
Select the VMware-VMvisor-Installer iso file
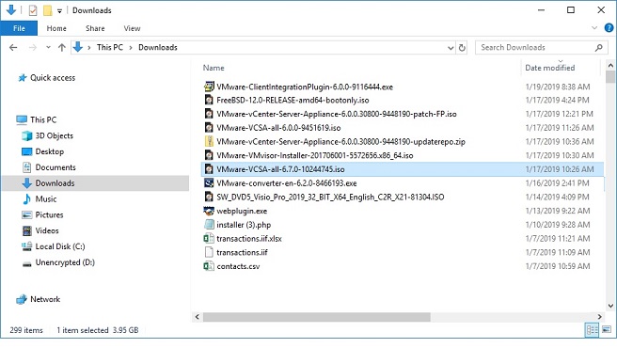tap(315, 155)
